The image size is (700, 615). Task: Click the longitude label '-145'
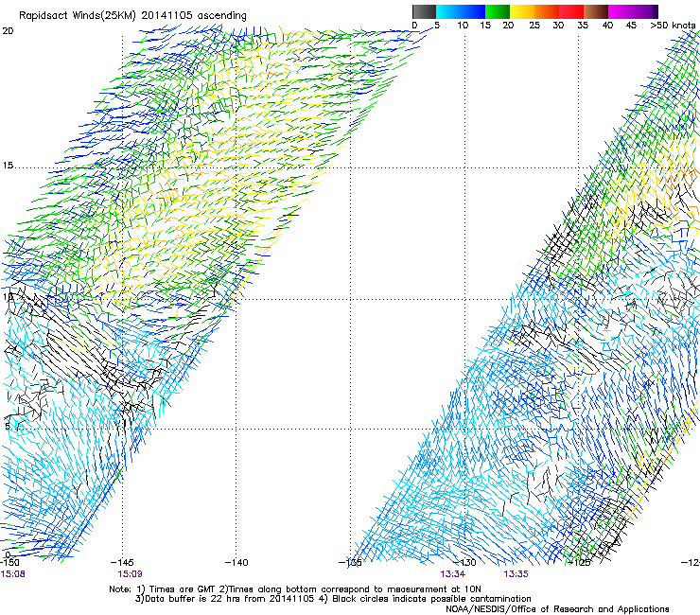pos(122,563)
